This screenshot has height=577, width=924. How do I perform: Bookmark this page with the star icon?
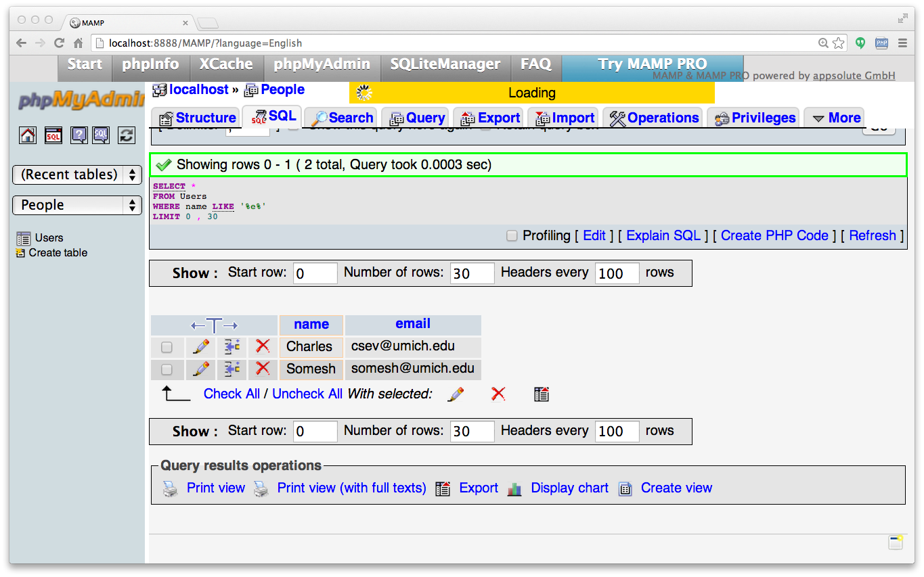[x=839, y=43]
